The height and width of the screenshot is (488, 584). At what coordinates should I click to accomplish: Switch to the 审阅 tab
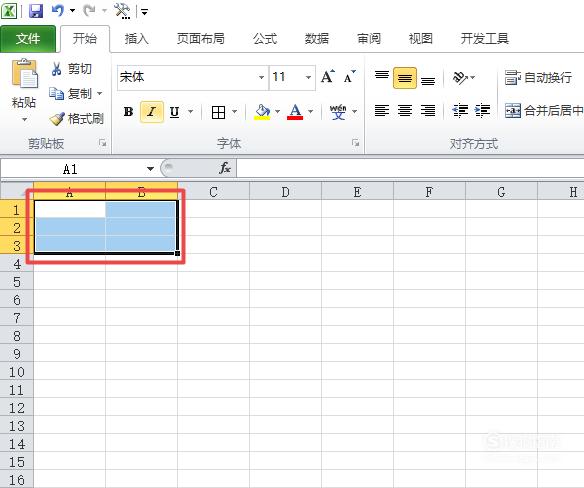pos(369,38)
